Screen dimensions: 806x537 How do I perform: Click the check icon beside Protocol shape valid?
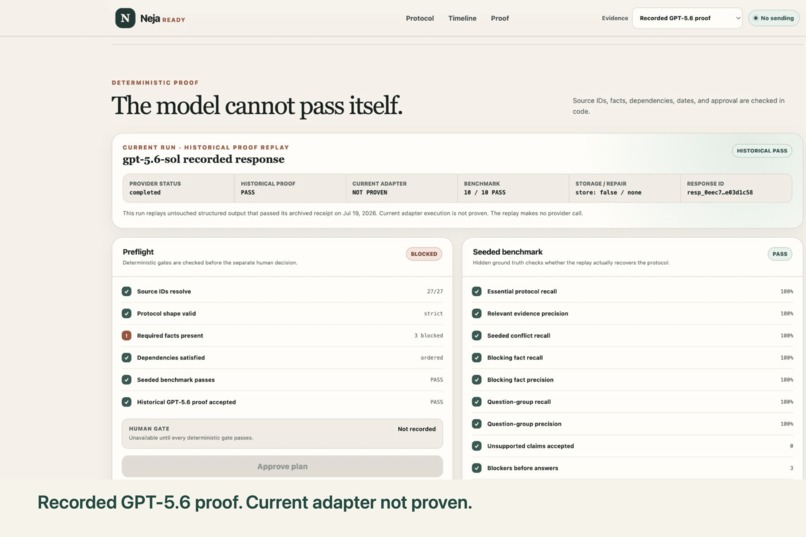[126, 313]
